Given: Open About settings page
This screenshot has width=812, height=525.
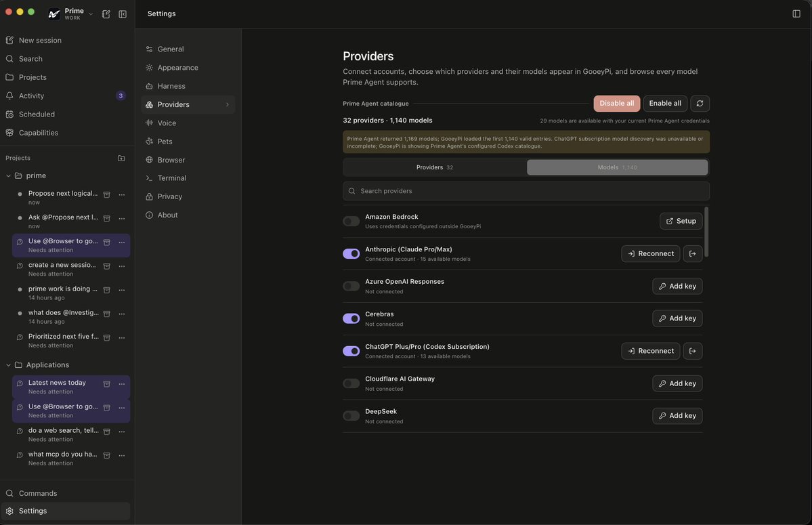Looking at the screenshot, I should point(188,215).
